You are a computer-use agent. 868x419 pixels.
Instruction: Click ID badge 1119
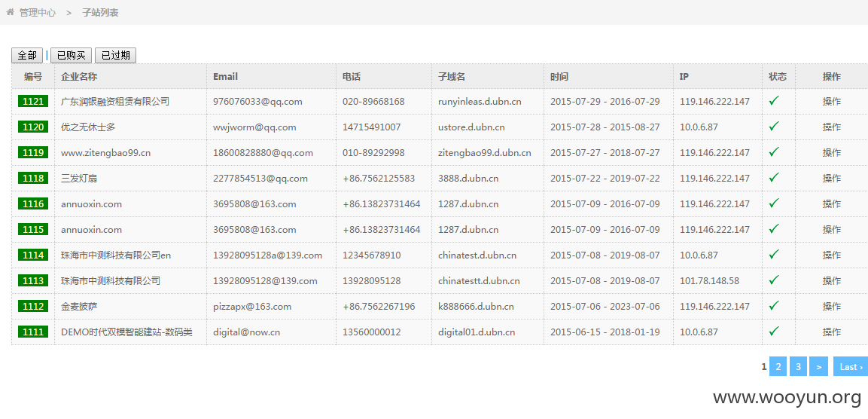pyautogui.click(x=32, y=152)
